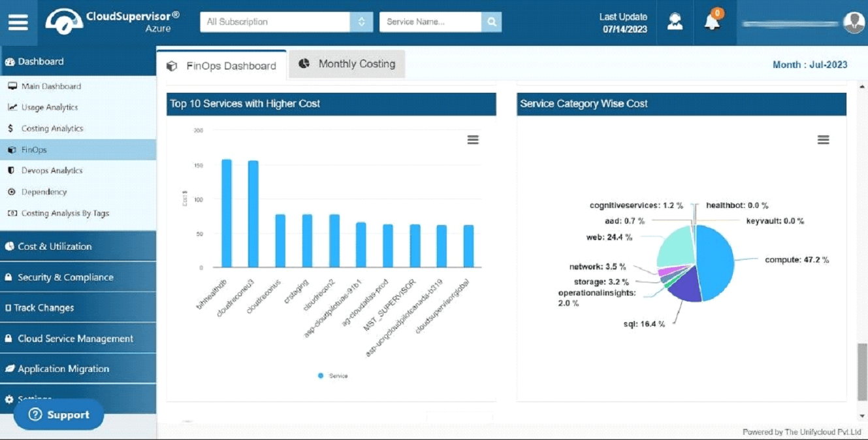Click the user profile avatar
The width and height of the screenshot is (868, 440).
(x=854, y=22)
